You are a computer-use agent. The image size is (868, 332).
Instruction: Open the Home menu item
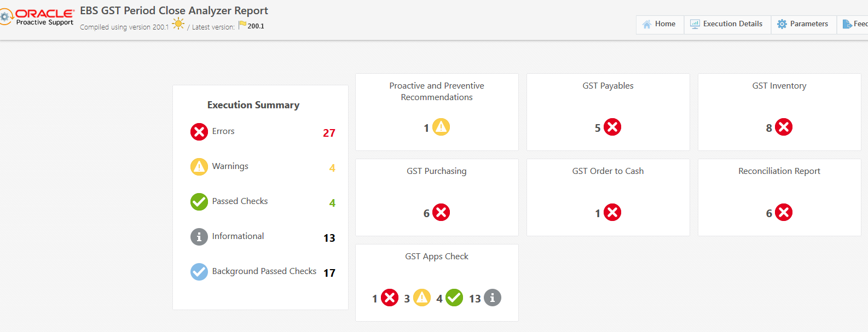(659, 24)
